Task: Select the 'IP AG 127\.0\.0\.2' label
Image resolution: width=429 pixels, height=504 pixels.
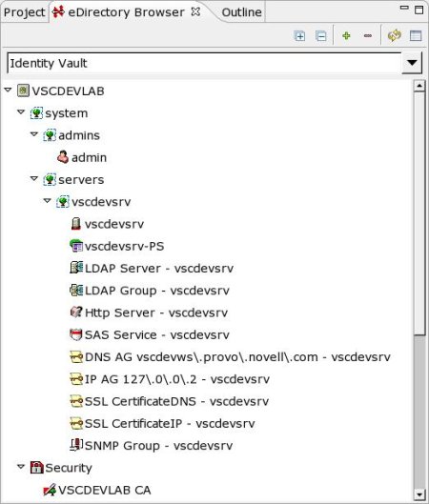Action: point(177,379)
